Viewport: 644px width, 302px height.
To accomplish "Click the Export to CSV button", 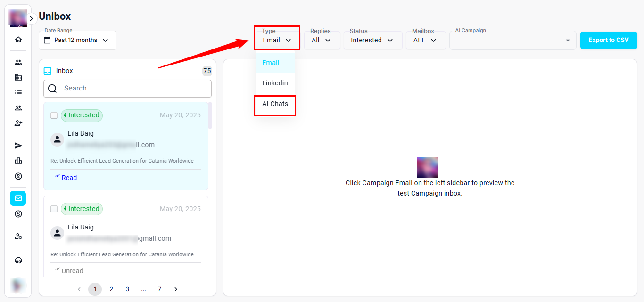I will coord(608,40).
